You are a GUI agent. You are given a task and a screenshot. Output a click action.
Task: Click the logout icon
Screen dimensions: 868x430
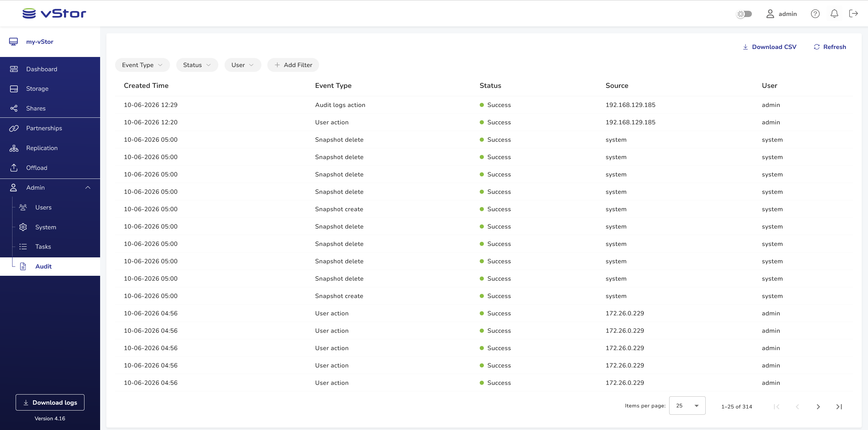coord(853,14)
